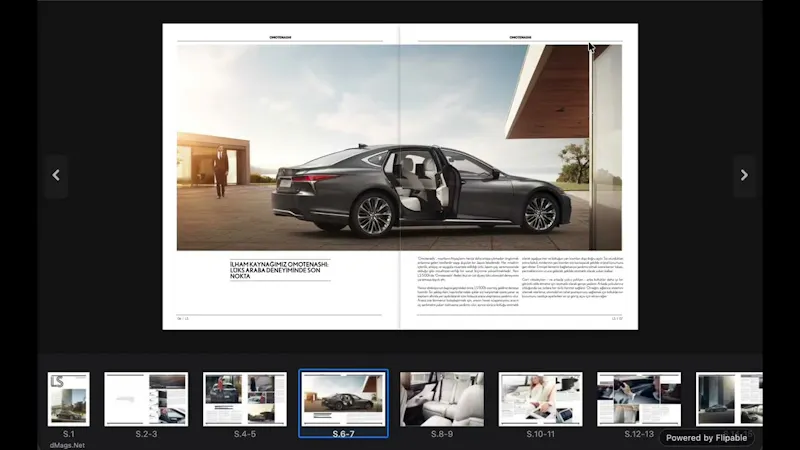This screenshot has width=800, height=450.
Task: Open the S.2-3 page thumbnail
Action: pyautogui.click(x=146, y=399)
